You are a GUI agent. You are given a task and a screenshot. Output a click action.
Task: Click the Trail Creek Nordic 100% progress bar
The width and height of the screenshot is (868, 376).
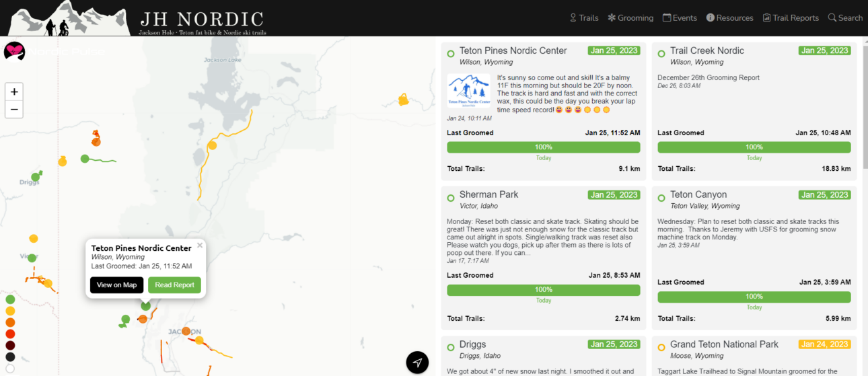tap(754, 147)
